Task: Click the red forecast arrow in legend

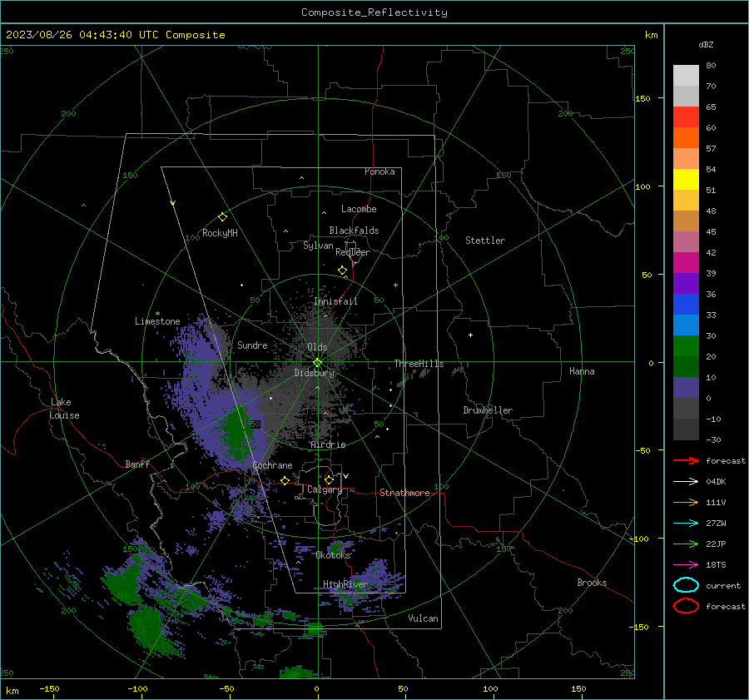Action: [686, 460]
